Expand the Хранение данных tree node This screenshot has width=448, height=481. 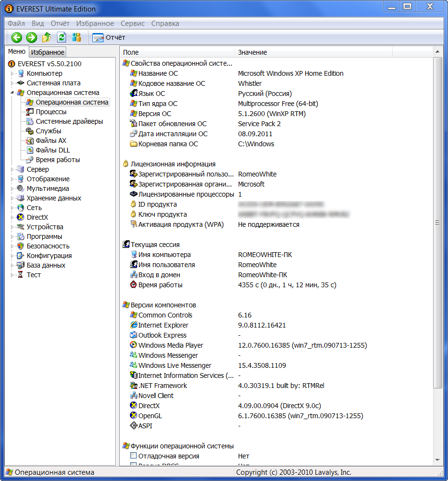[12, 198]
